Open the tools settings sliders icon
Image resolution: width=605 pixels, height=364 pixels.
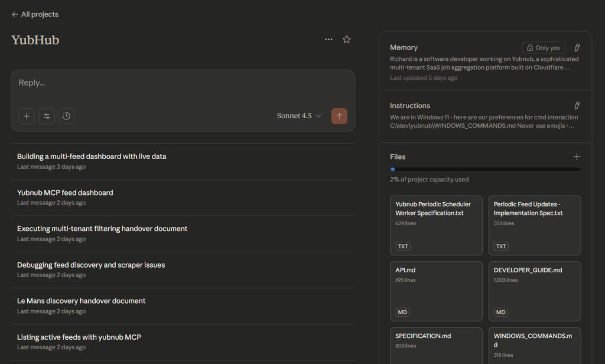[x=47, y=116]
